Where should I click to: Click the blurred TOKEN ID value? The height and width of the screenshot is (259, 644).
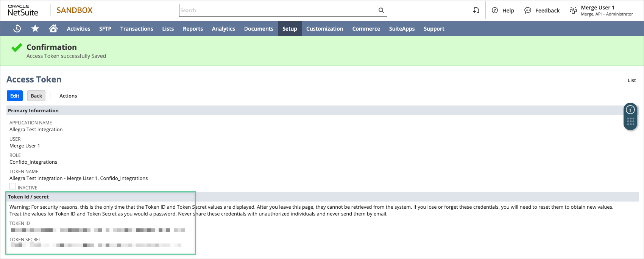pyautogui.click(x=98, y=230)
